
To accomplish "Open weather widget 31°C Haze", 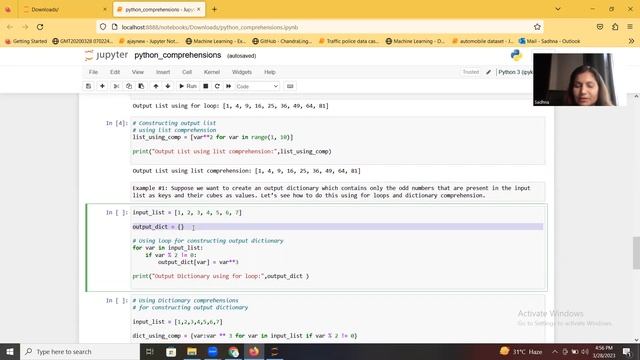I will point(521,351).
